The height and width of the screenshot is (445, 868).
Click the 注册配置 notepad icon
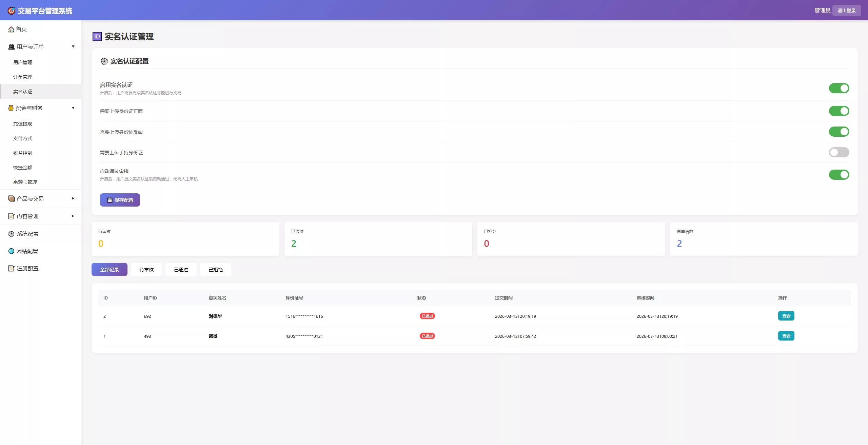[x=11, y=268]
